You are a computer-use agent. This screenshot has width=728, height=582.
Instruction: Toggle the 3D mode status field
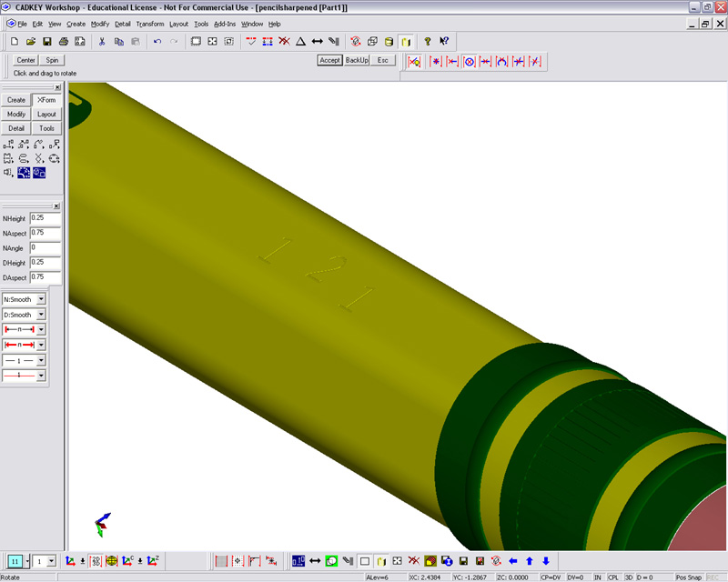[628, 577]
